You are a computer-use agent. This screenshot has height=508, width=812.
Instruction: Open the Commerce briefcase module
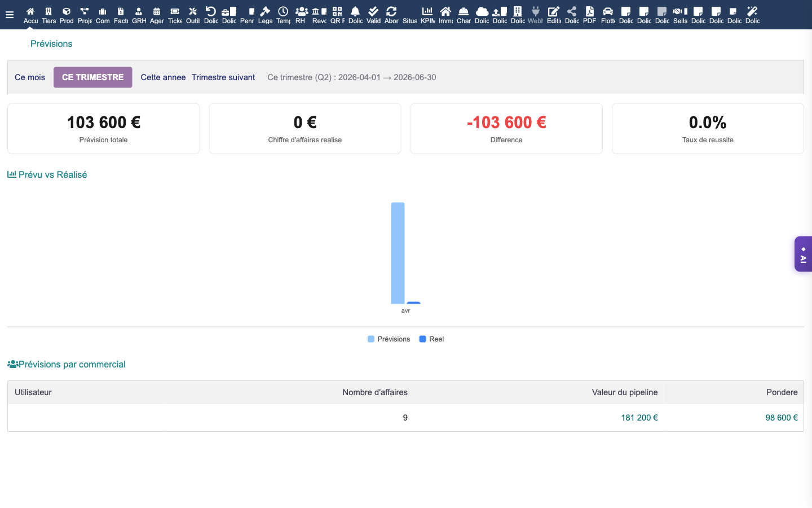pos(103,15)
